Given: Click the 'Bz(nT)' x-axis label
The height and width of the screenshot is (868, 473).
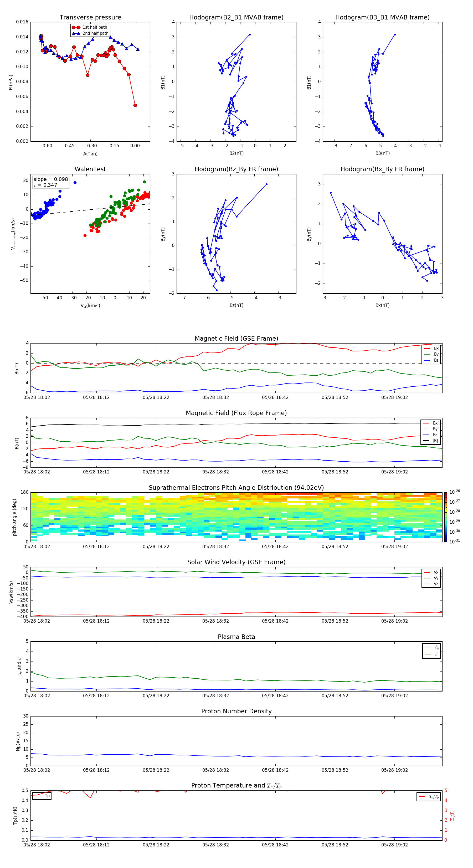Looking at the screenshot, I should tap(236, 305).
